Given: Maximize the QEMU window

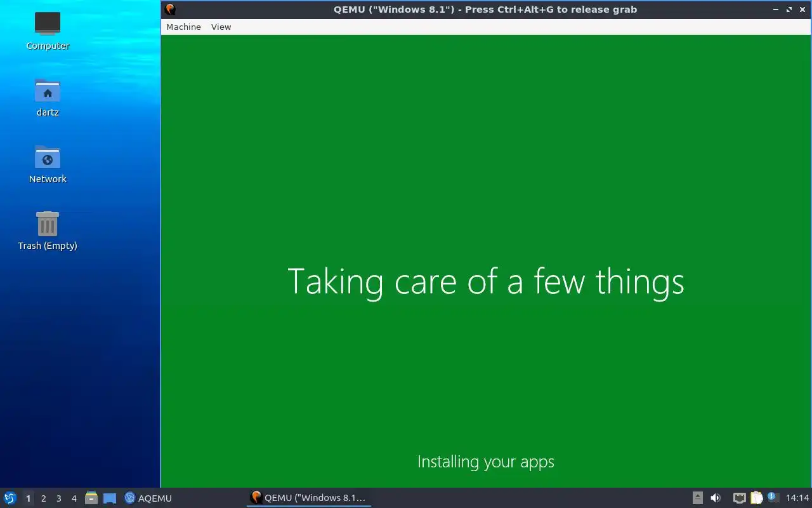Looking at the screenshot, I should point(789,10).
